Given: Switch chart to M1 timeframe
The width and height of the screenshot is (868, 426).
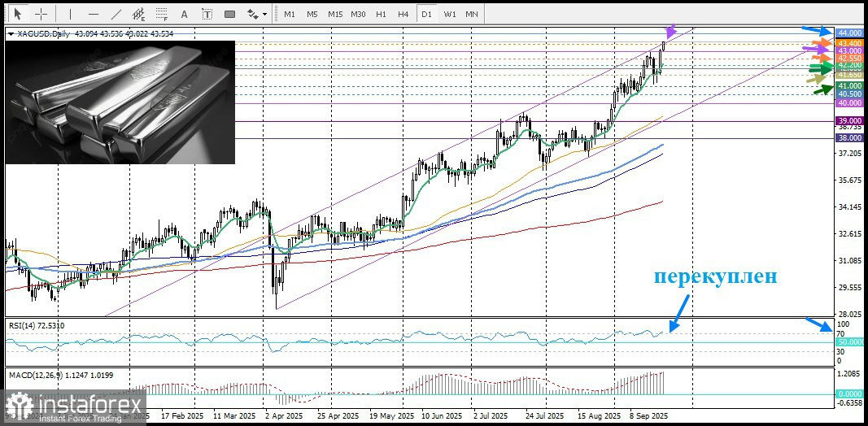Looking at the screenshot, I should pos(290,15).
